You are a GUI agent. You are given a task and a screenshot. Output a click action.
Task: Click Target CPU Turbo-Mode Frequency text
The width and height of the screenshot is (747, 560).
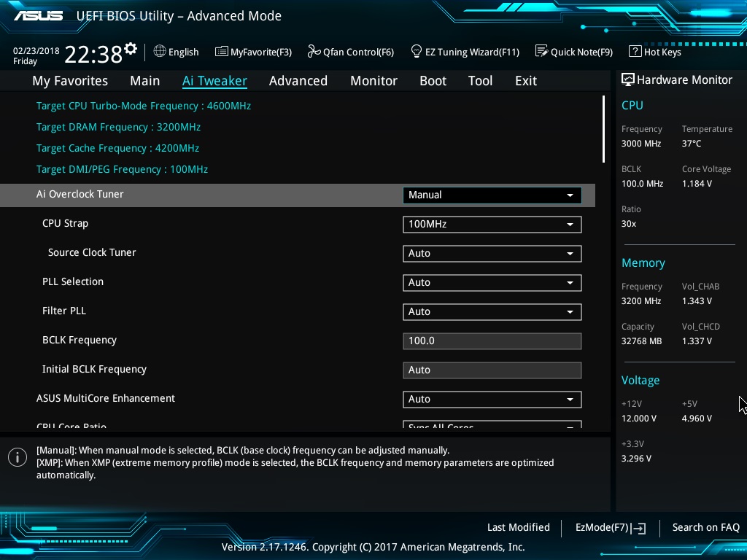[144, 106]
